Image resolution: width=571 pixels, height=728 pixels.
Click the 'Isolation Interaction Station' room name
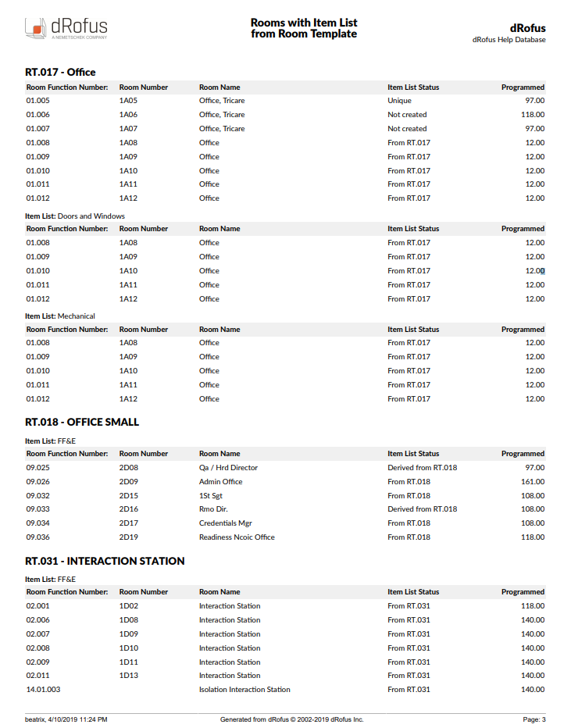(x=244, y=690)
